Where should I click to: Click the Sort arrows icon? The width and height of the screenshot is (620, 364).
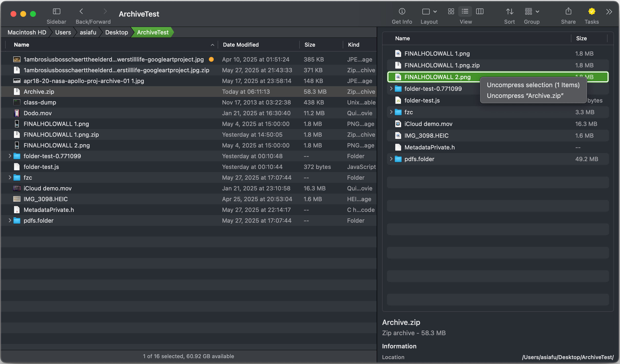coord(509,11)
